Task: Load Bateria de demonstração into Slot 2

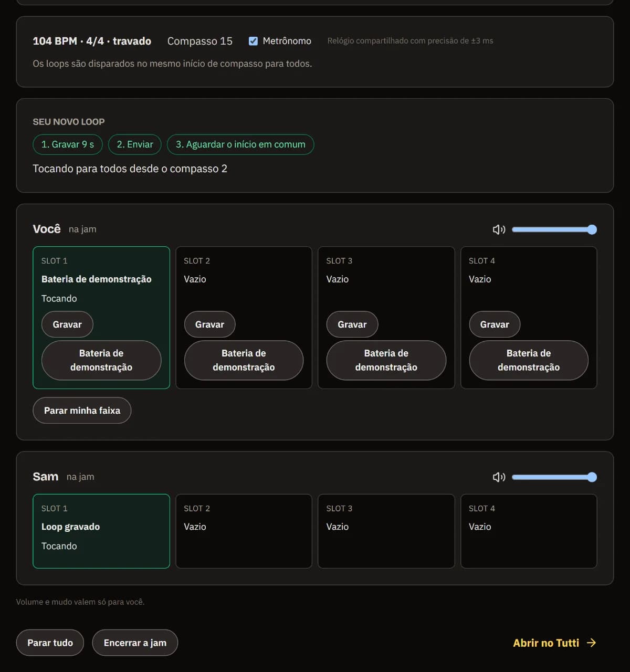Action: point(244,360)
